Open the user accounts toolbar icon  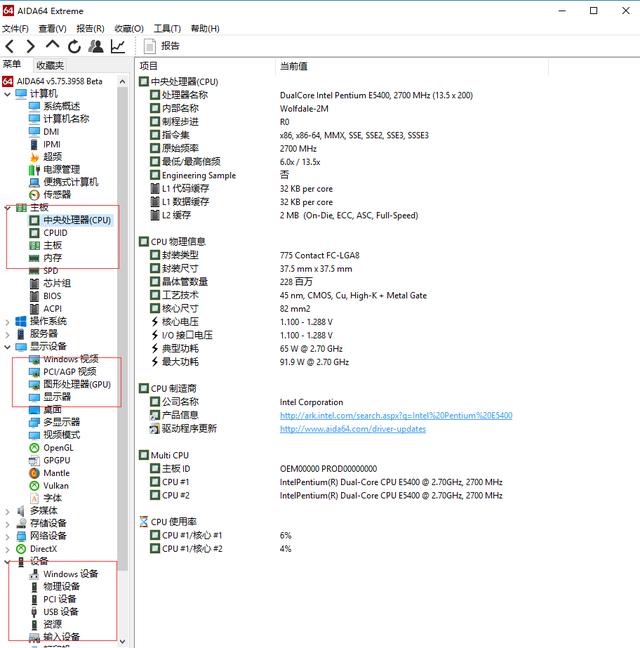[96, 46]
